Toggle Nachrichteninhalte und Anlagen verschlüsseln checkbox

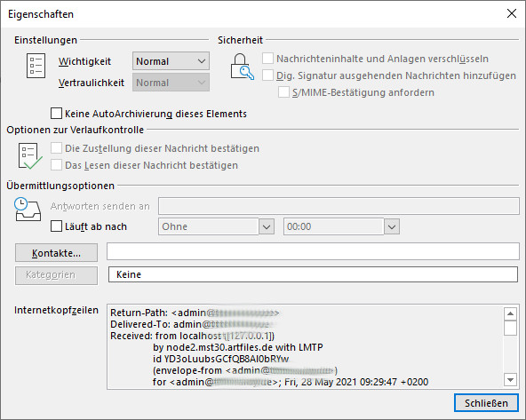tap(267, 59)
